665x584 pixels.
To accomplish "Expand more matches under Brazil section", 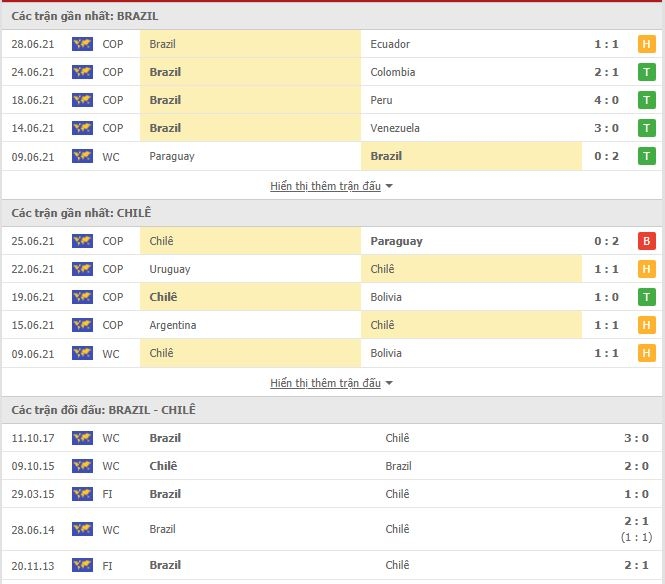I will (325, 186).
